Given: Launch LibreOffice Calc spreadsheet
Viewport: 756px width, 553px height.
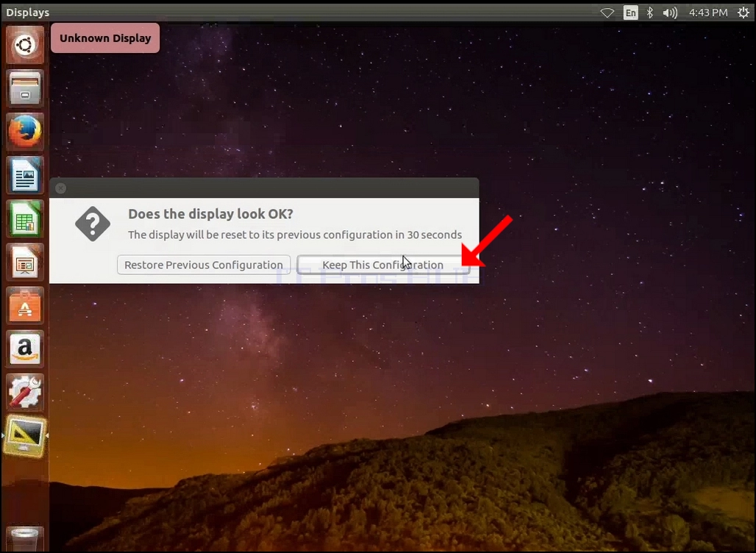Looking at the screenshot, I should pyautogui.click(x=25, y=219).
